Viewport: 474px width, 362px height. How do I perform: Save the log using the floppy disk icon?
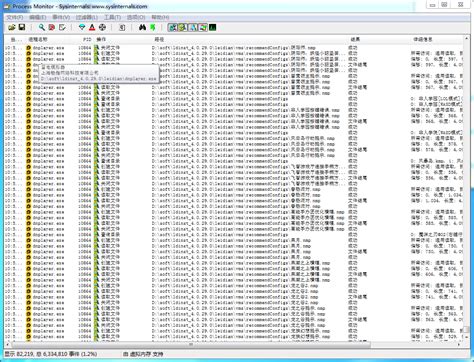point(22,27)
